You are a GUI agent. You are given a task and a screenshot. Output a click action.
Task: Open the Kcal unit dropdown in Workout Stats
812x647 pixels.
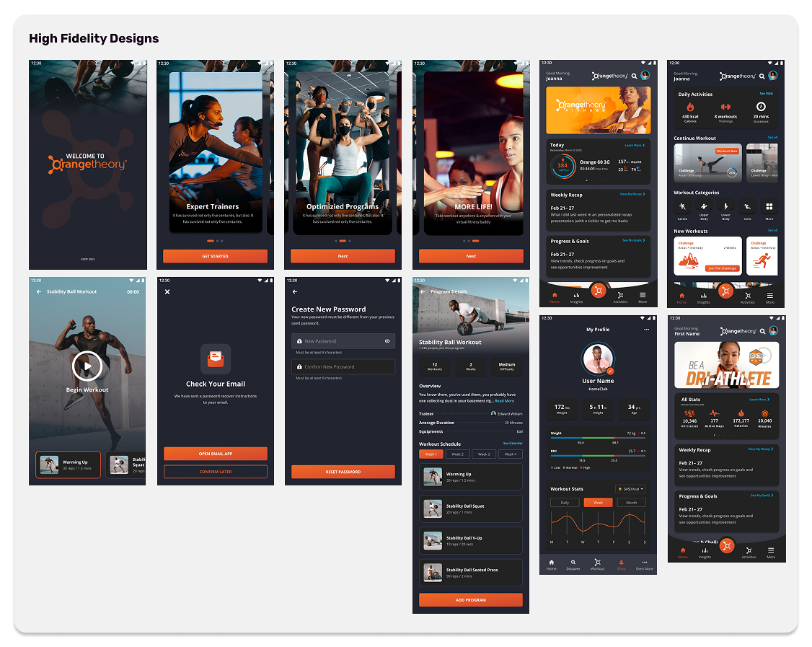630,488
